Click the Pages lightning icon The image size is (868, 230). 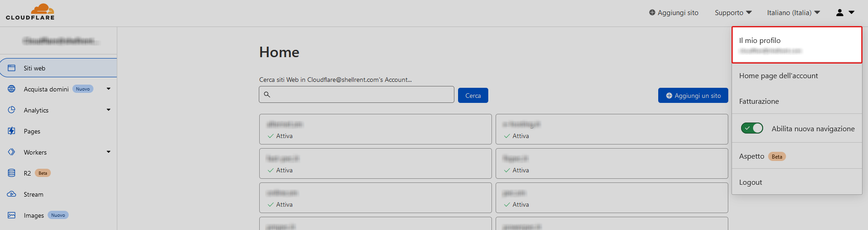pyautogui.click(x=11, y=131)
